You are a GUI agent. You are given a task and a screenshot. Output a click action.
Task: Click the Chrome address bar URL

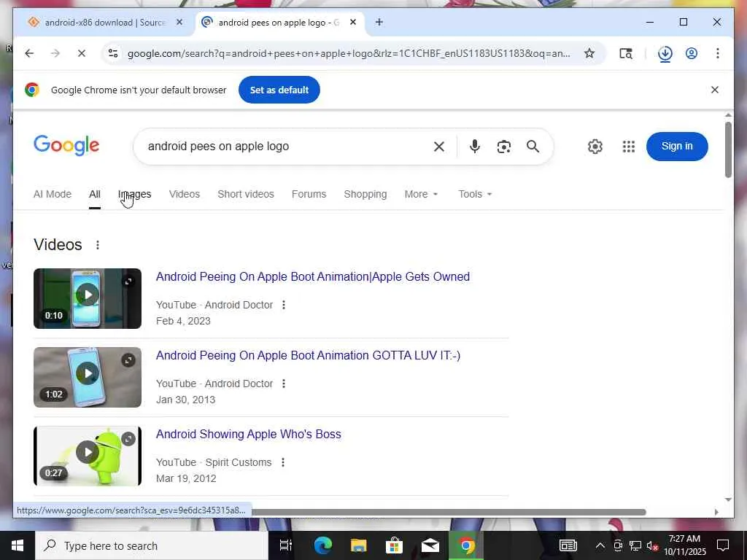348,53
